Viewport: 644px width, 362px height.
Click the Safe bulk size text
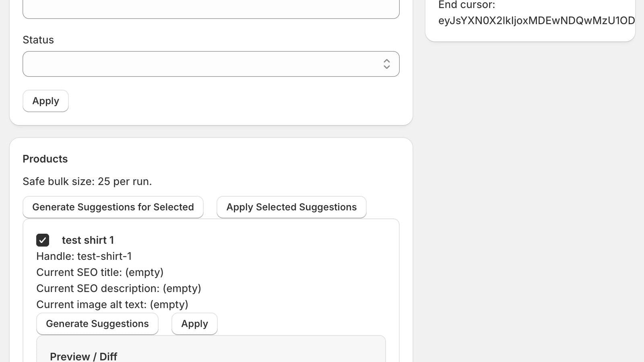87,181
